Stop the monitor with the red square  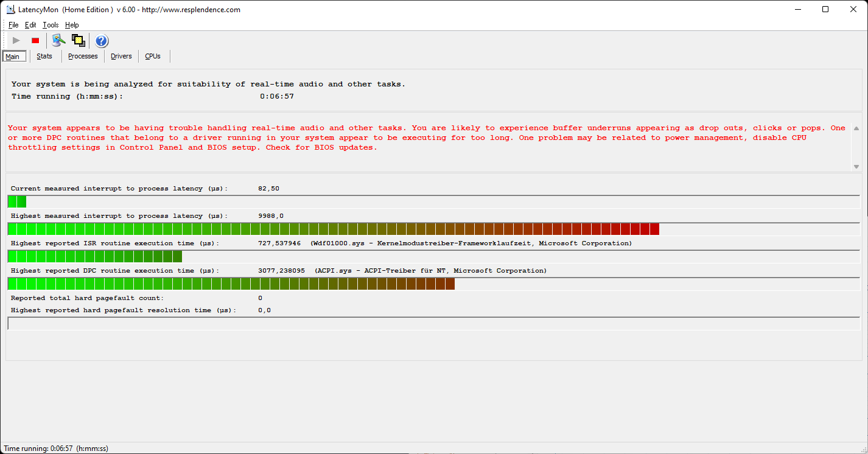click(35, 41)
